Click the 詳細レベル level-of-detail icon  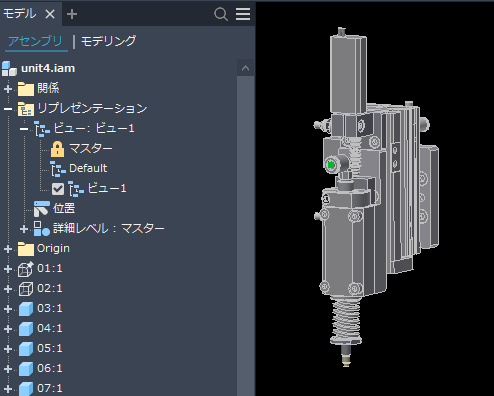42,229
